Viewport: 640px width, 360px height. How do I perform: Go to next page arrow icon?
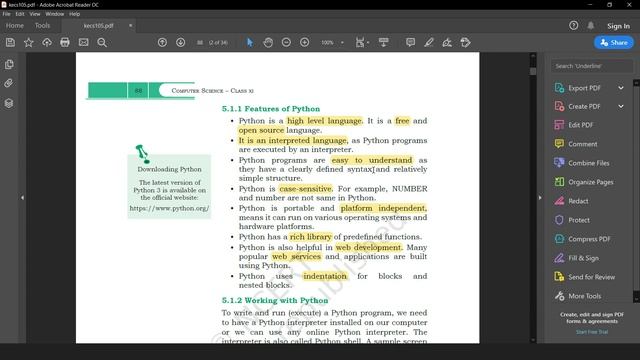click(180, 42)
